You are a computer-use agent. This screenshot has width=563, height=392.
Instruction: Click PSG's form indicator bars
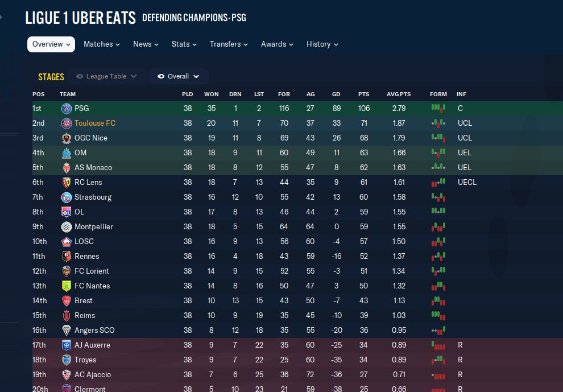coord(438,108)
